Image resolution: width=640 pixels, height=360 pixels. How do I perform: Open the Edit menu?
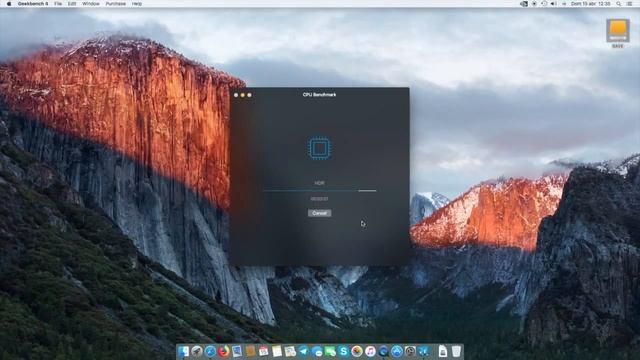click(x=72, y=4)
